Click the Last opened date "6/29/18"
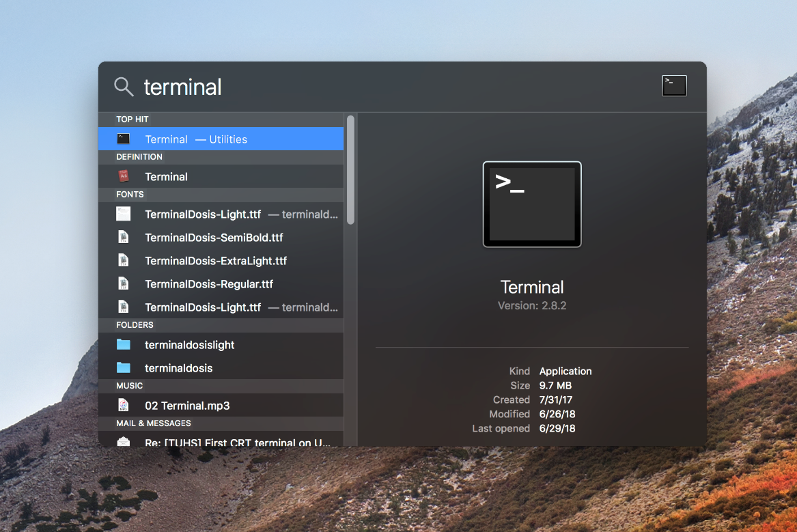Image resolution: width=797 pixels, height=532 pixels. [557, 428]
